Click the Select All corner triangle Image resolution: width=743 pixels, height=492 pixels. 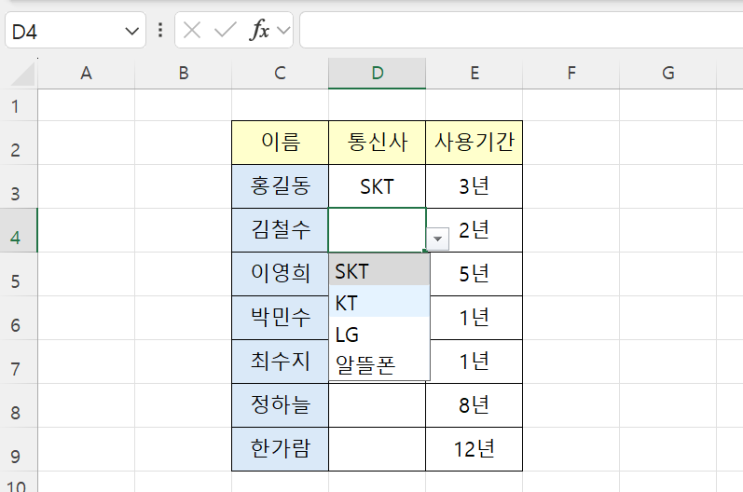click(x=22, y=73)
